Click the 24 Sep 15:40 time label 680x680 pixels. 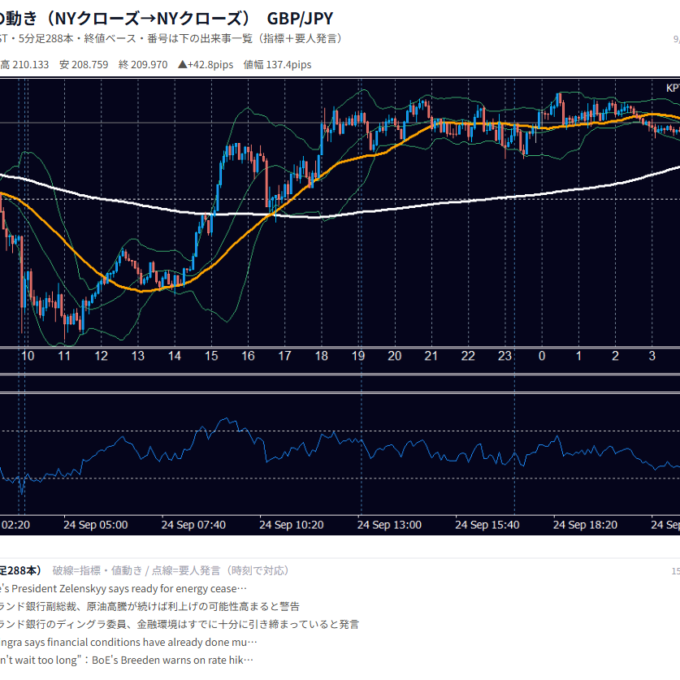(x=487, y=525)
